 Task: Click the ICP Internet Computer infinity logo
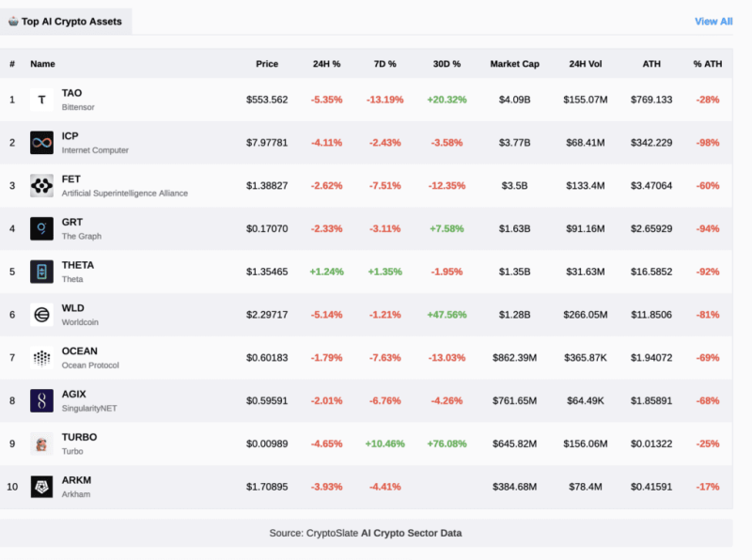pyautogui.click(x=41, y=143)
